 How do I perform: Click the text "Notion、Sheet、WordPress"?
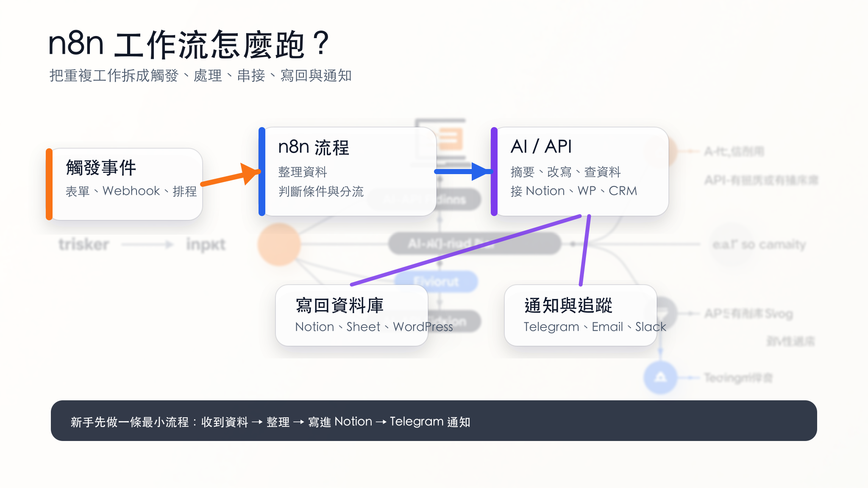click(374, 327)
